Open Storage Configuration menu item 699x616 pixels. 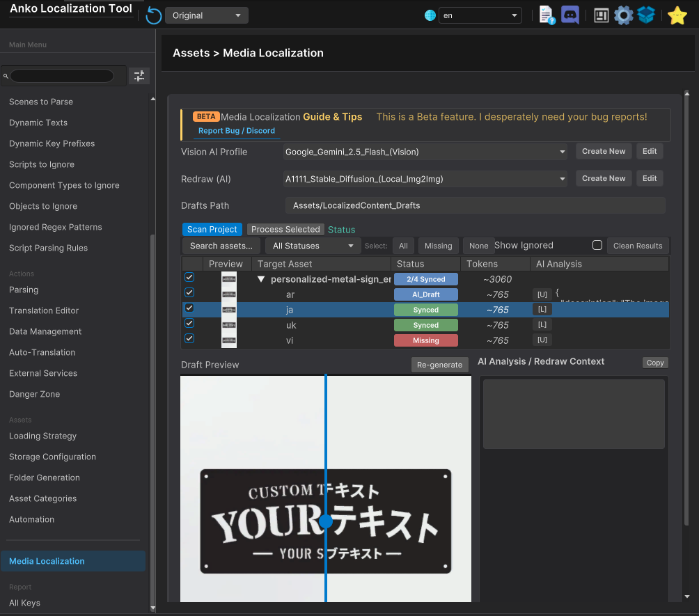pos(53,457)
